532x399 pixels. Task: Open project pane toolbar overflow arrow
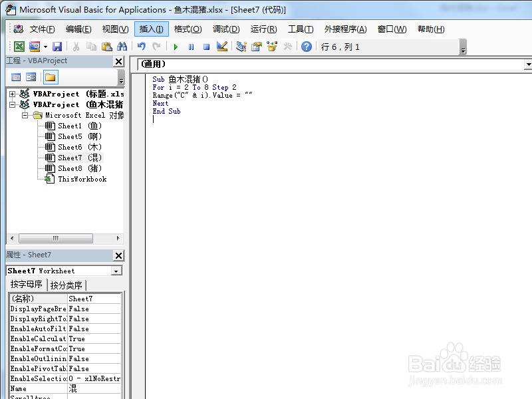click(x=121, y=78)
